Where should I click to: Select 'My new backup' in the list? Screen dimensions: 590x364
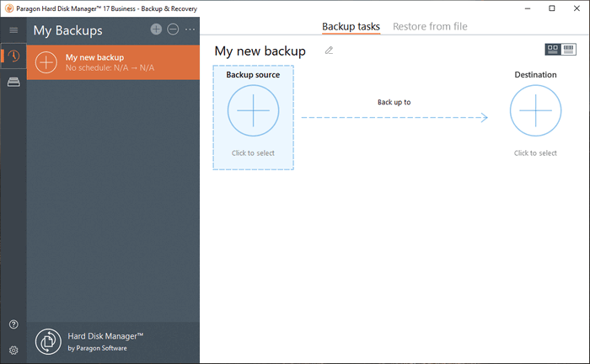[x=114, y=62]
